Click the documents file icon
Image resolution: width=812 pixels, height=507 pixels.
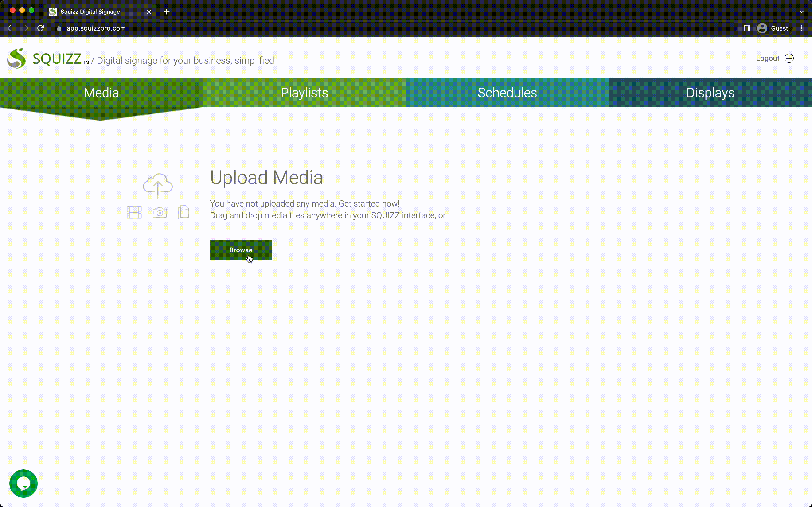pyautogui.click(x=183, y=212)
